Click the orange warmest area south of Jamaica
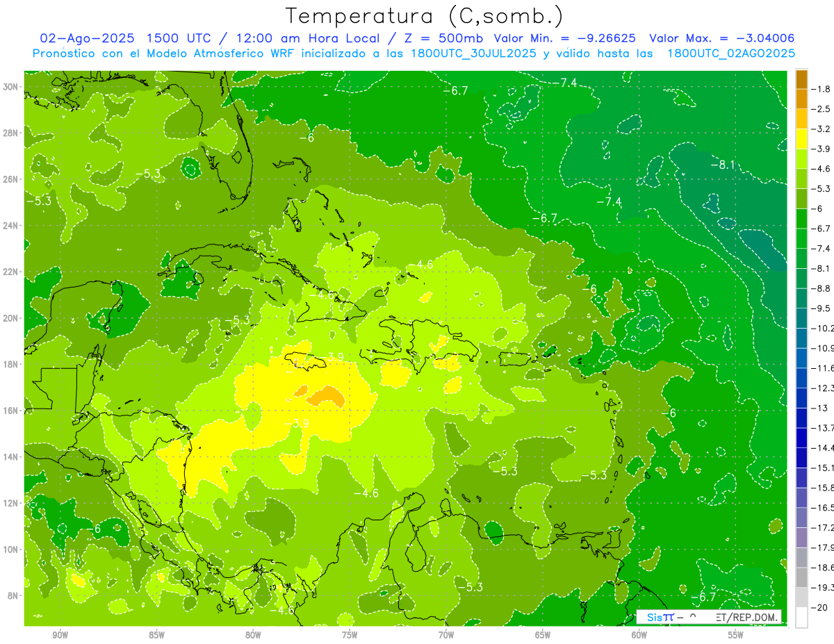Screen dimensions: 834x644 [326, 397]
